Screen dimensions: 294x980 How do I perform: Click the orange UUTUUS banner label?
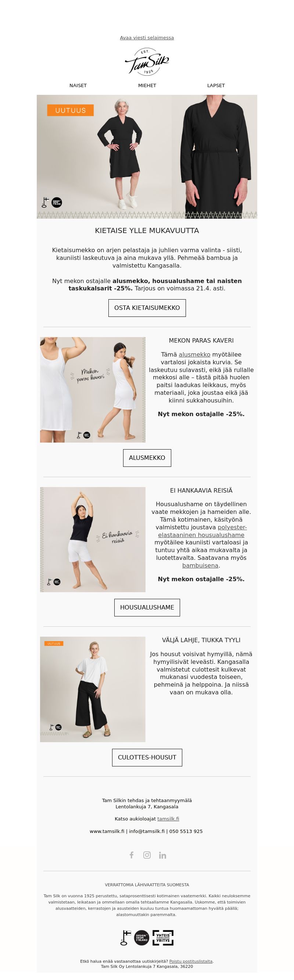pos(70,110)
